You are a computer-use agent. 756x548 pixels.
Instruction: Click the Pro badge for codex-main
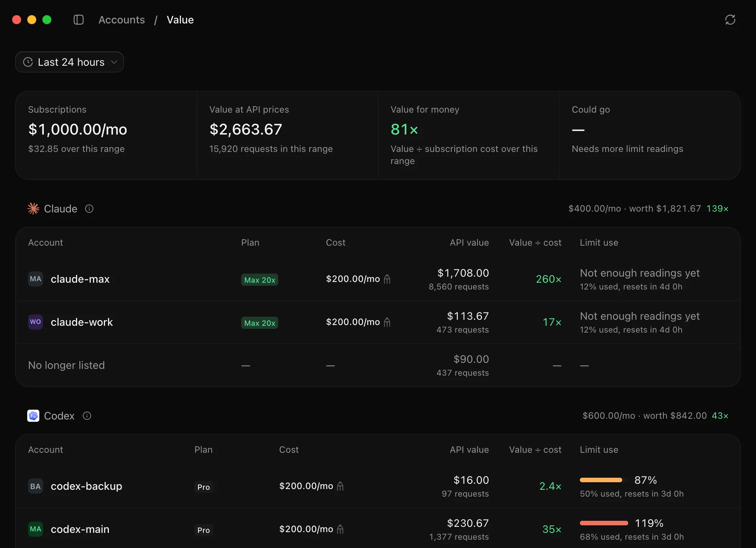(x=204, y=530)
